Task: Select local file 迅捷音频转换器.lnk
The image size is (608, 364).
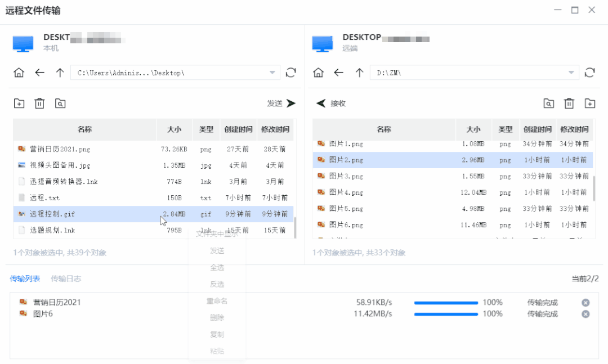Action: [153, 181]
